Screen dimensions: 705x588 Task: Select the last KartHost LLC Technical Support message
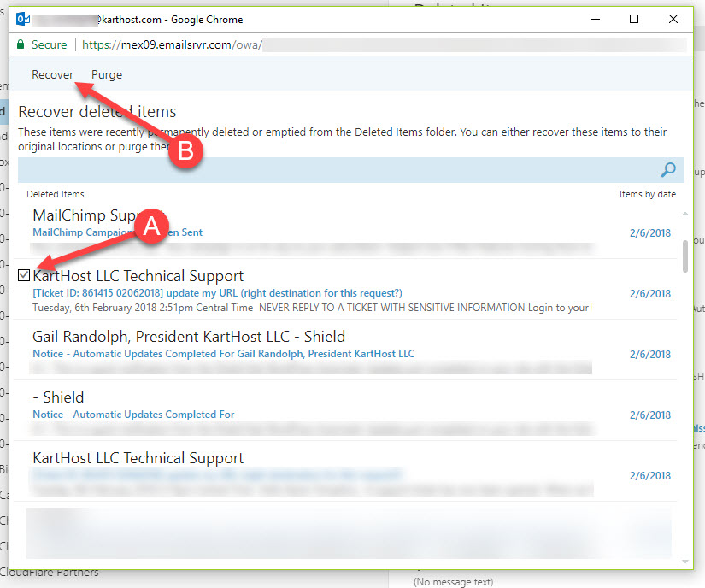coord(345,471)
